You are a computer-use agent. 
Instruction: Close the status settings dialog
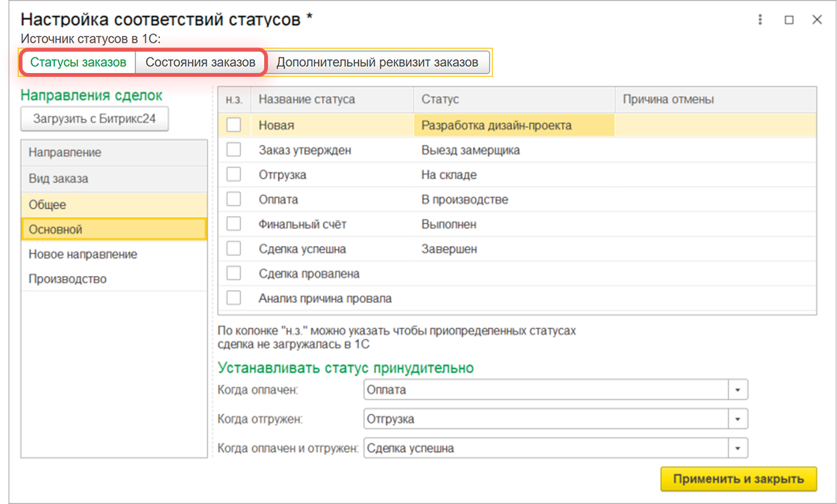pyautogui.click(x=816, y=19)
